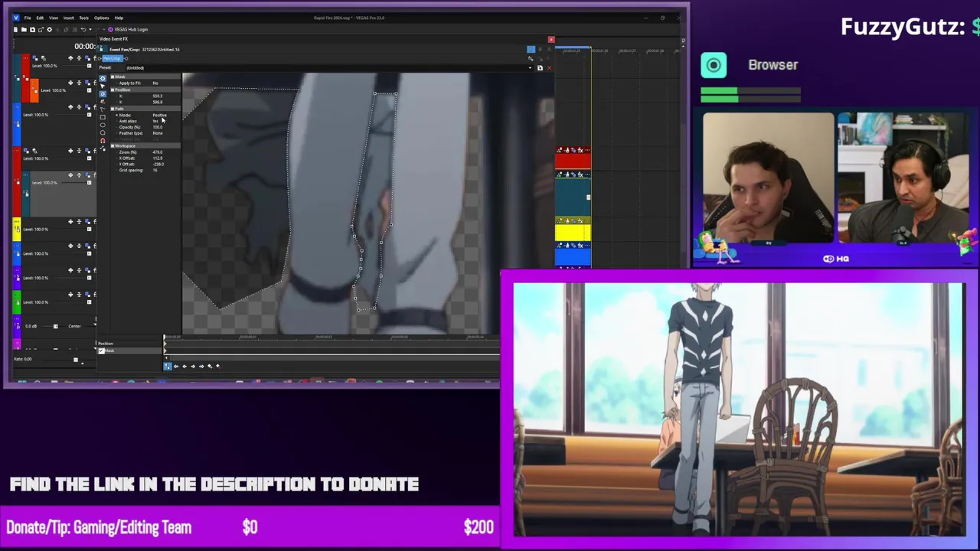Toggle the Enable Snapping magnet icon

pos(103,141)
